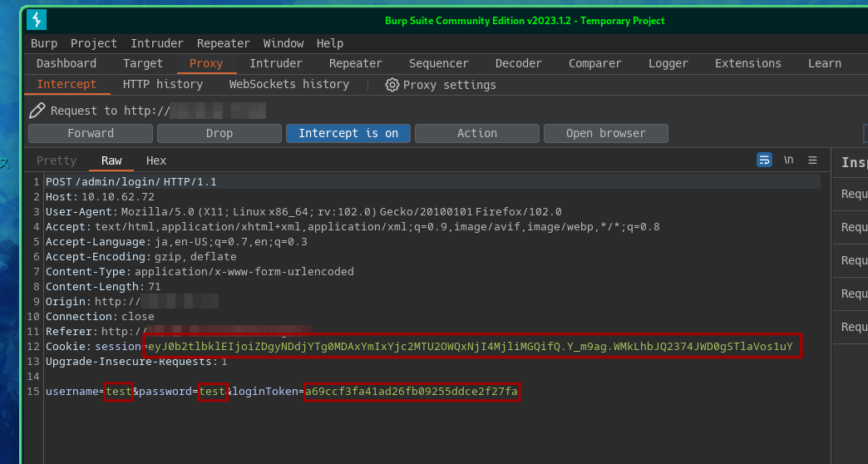Click the username value test
This screenshot has width=868, height=464.
tap(118, 392)
